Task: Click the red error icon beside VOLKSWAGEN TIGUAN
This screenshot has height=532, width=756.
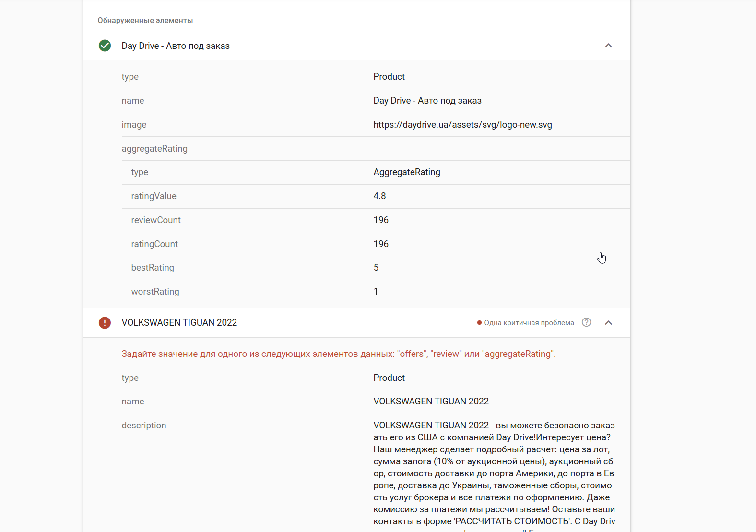Action: [105, 323]
